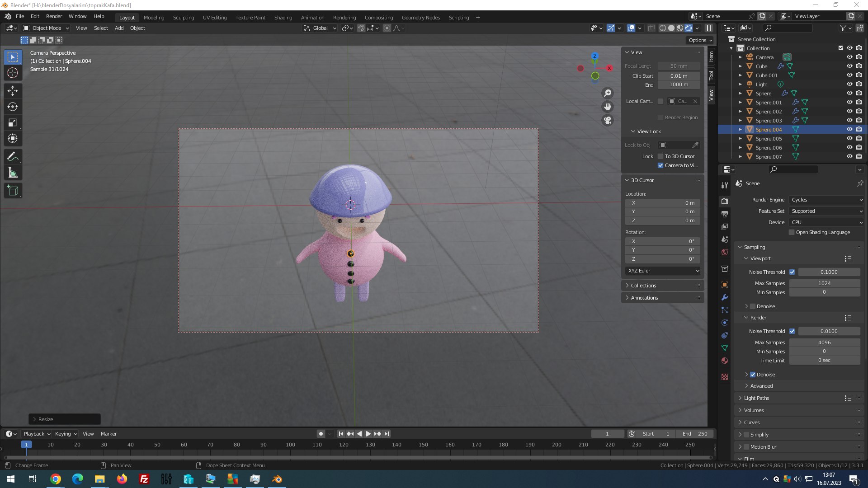Click the Options button in viewport header
This screenshot has width=868, height=488.
(700, 40)
